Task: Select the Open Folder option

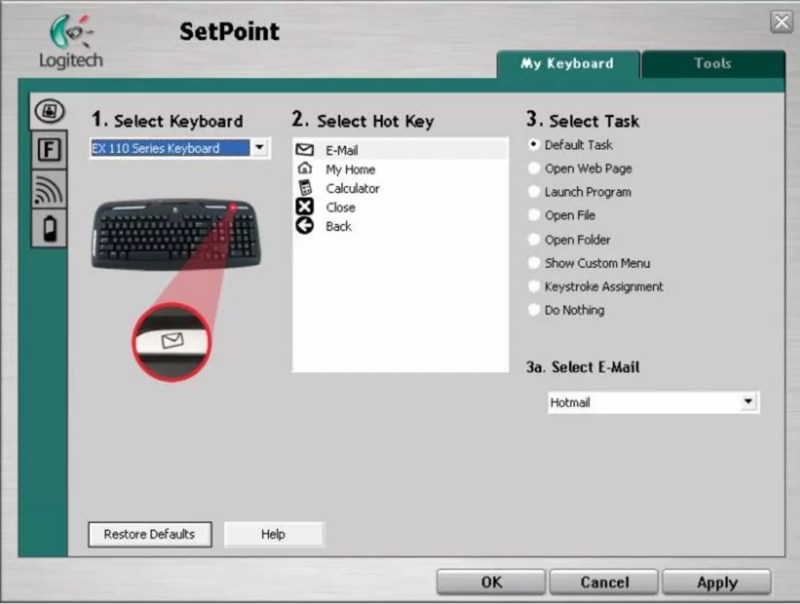Action: [x=569, y=239]
